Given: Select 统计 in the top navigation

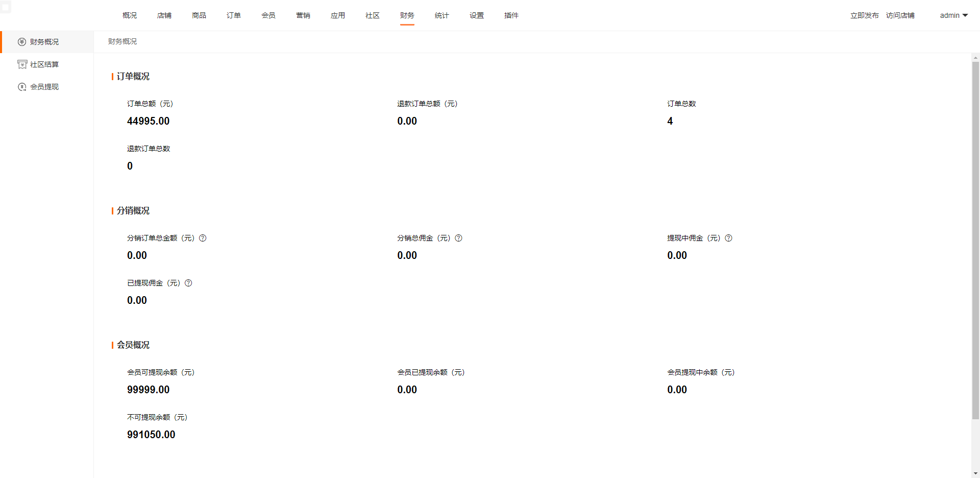Looking at the screenshot, I should coord(442,15).
